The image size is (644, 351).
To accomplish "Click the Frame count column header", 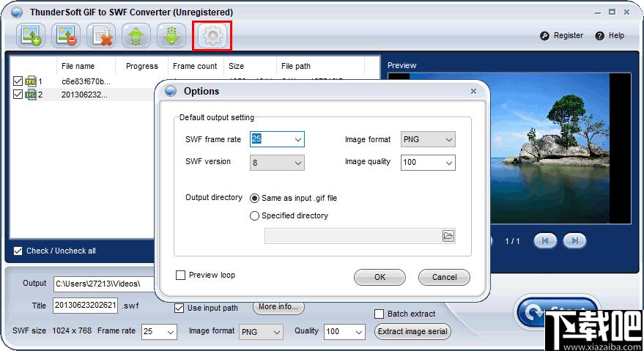I will [195, 66].
